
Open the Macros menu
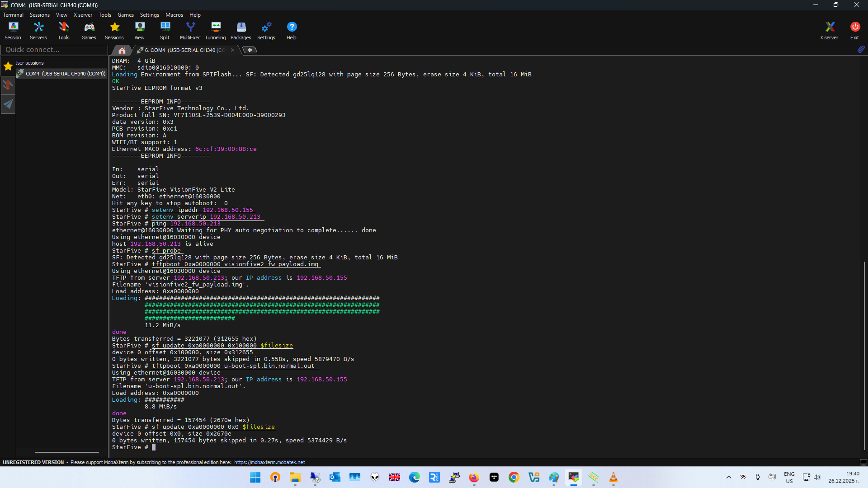point(174,15)
